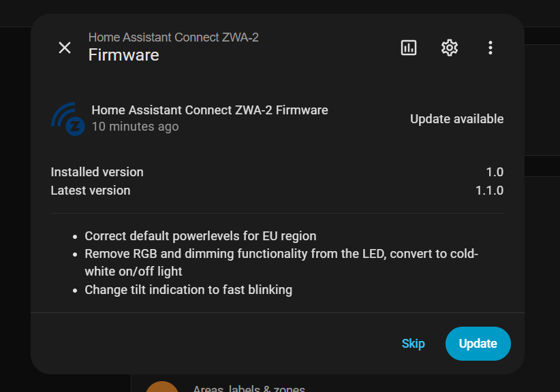Click the Update available status label
This screenshot has height=392, width=560.
[x=456, y=118]
